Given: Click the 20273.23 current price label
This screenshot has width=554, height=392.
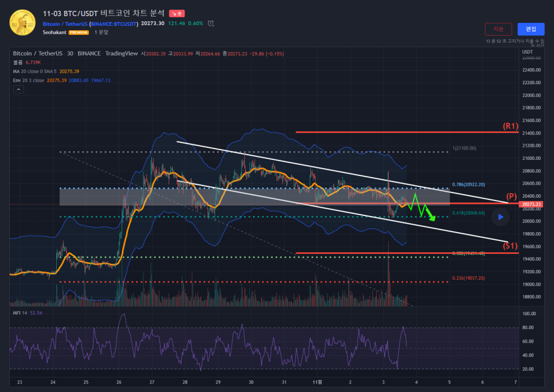Looking at the screenshot, I should tap(531, 204).
